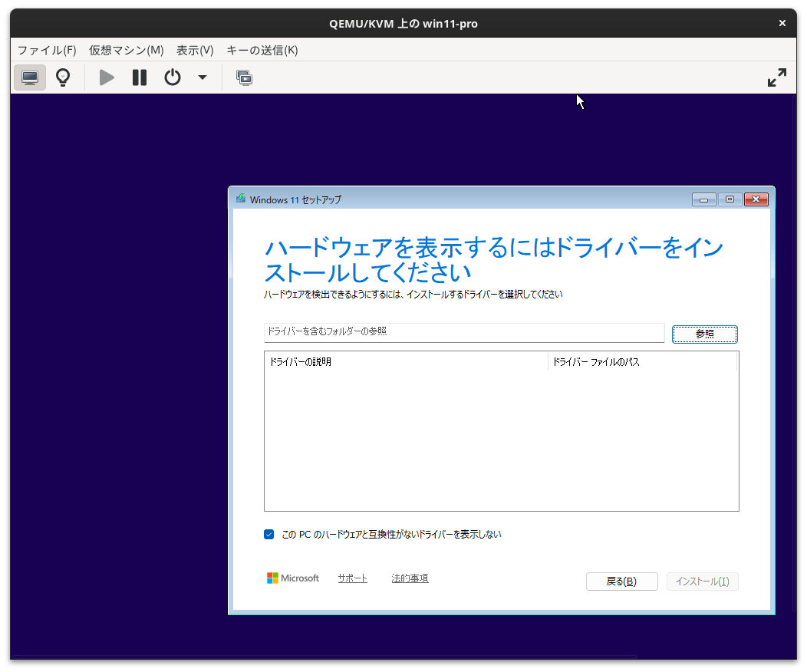Click the 参照 browse button
This screenshot has height=672, width=807.
click(704, 334)
